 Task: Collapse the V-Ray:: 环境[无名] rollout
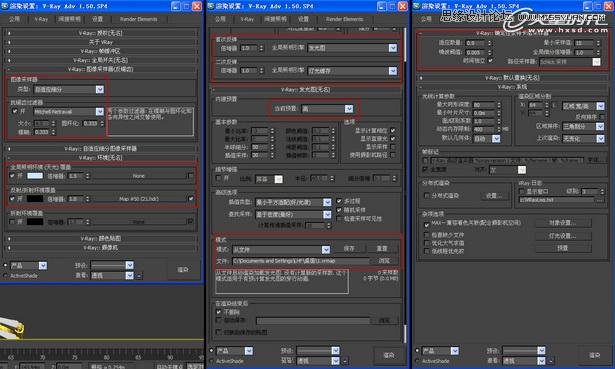100,158
